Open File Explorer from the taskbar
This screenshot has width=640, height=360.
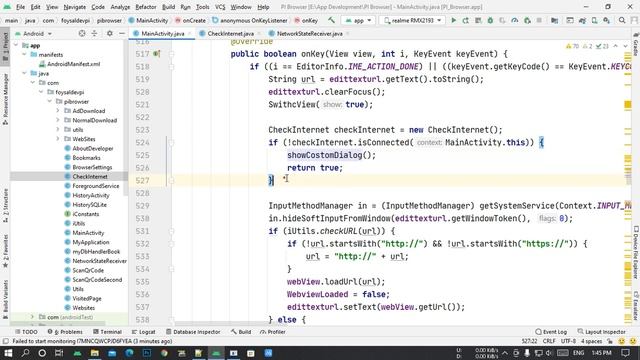click(x=94, y=353)
